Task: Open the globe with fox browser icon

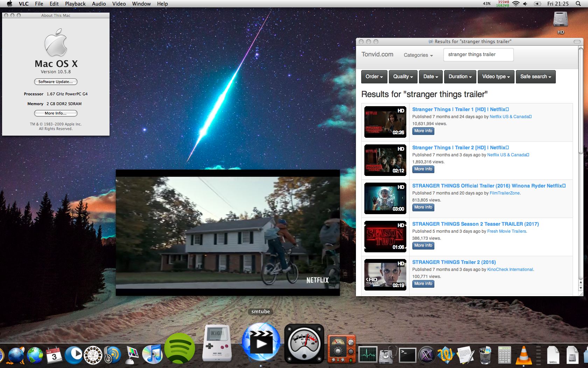Action: point(16,355)
